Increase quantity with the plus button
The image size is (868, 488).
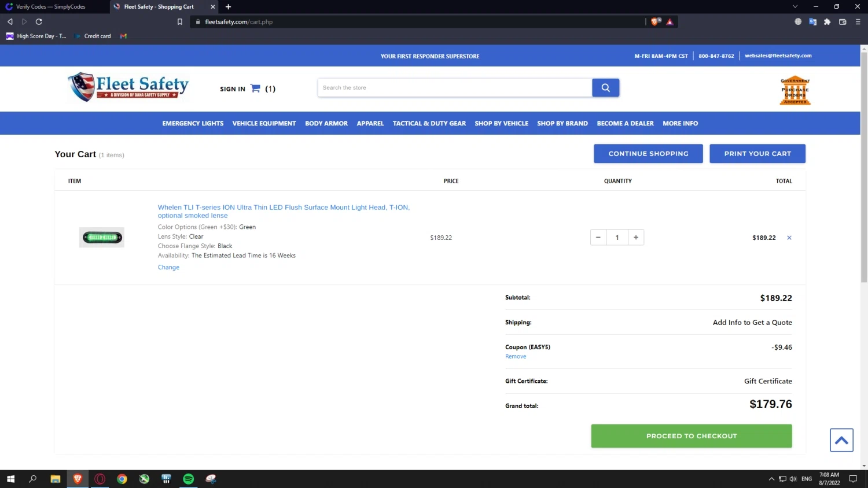(636, 238)
